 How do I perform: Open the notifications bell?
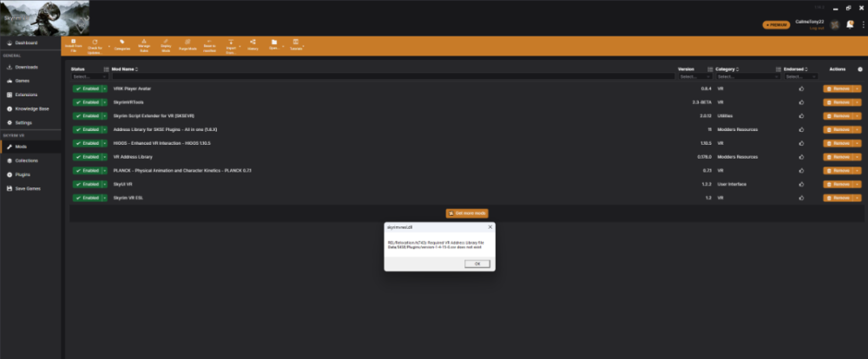(x=850, y=24)
